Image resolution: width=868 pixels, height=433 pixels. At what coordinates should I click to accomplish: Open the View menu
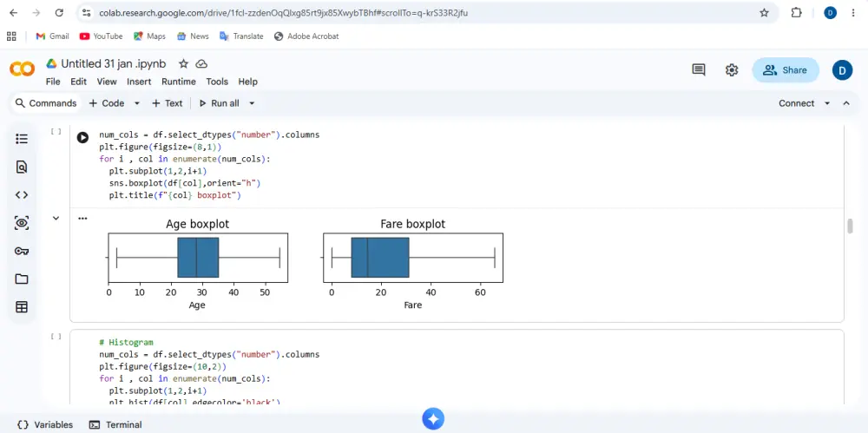click(x=107, y=82)
